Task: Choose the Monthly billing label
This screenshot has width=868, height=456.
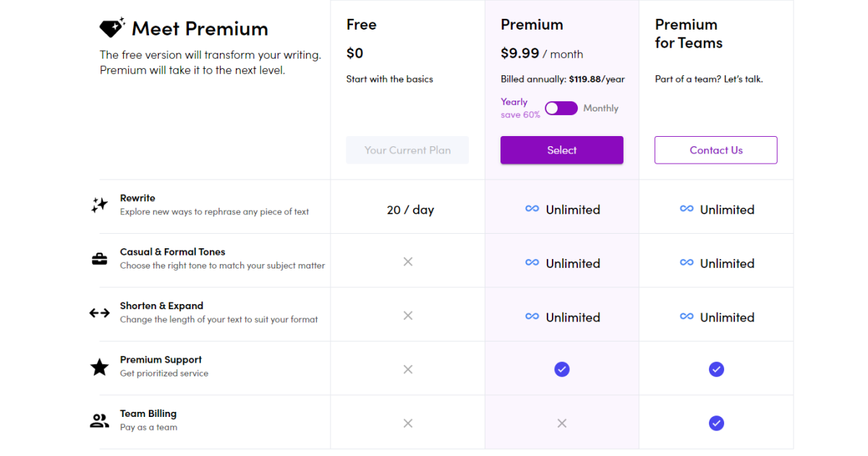Action: pos(601,108)
